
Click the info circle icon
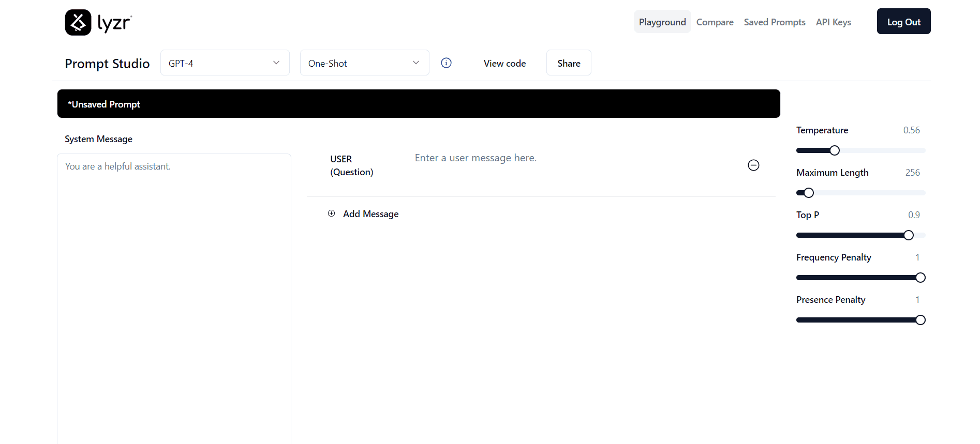click(446, 63)
